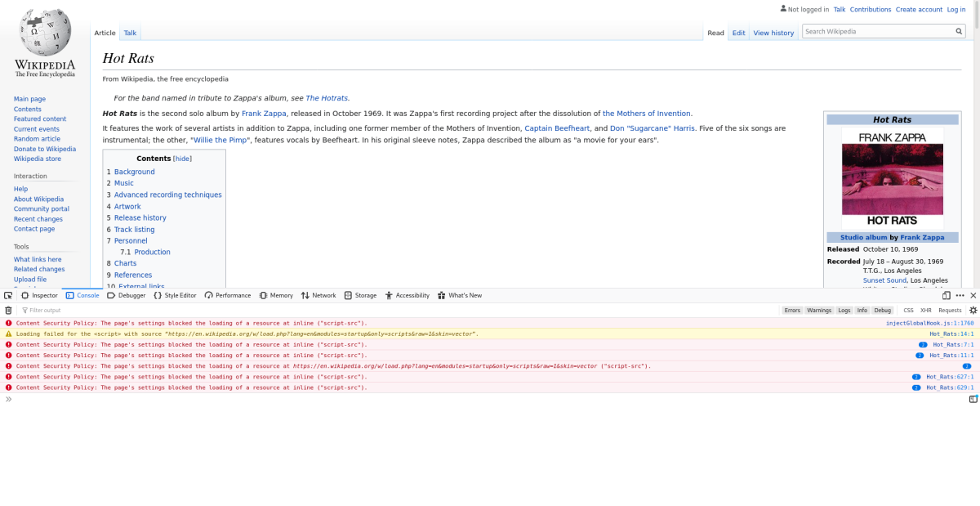
Task: Open the View history tab
Action: tap(773, 33)
